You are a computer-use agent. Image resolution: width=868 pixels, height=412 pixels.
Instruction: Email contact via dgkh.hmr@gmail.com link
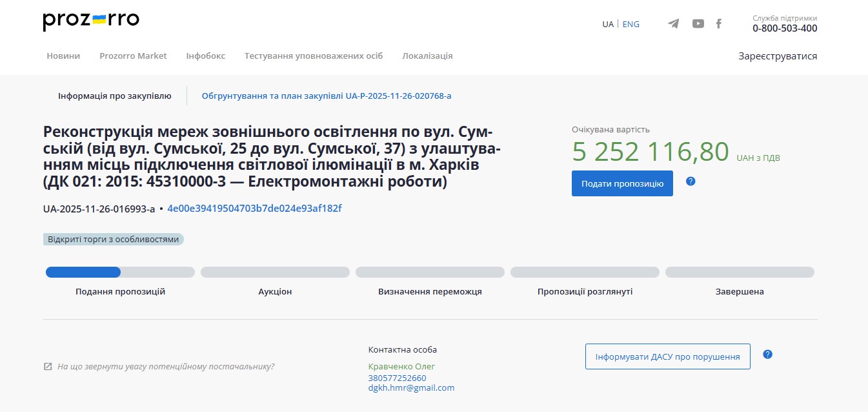click(411, 387)
